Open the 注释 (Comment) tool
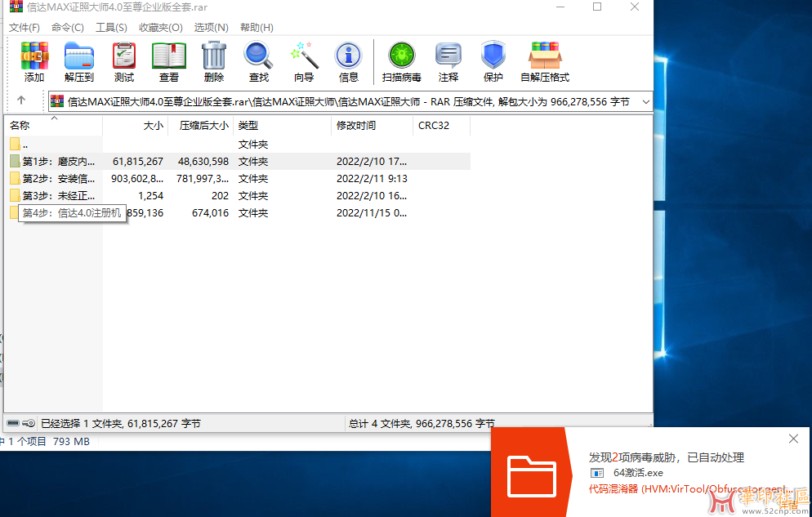812x517 pixels. [x=448, y=61]
